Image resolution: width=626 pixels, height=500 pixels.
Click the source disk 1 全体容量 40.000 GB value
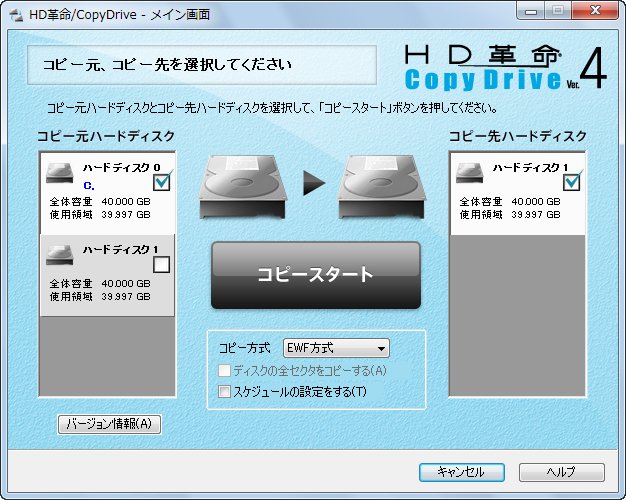pos(126,284)
